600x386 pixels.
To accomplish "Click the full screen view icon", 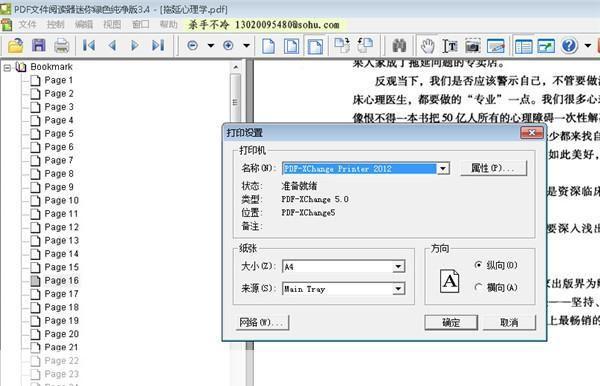I will pyautogui.click(x=546, y=46).
